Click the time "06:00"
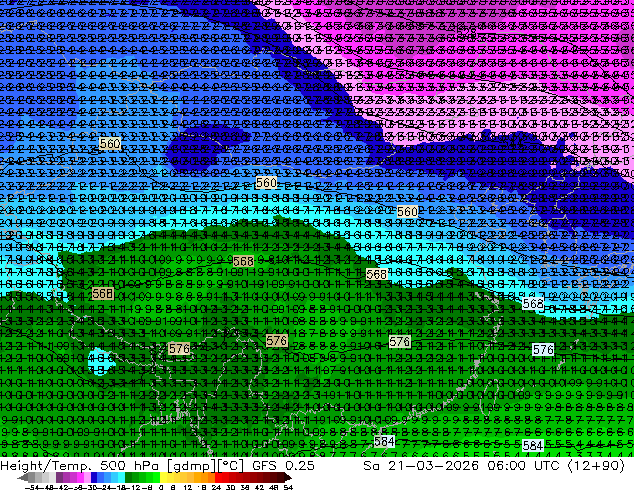 pyautogui.click(x=506, y=466)
